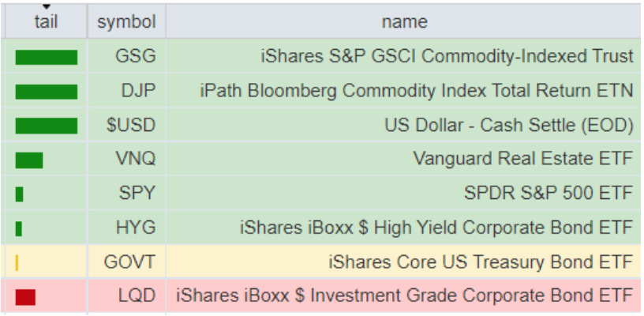Open Vanguard Real Estate ETF name

522,159
